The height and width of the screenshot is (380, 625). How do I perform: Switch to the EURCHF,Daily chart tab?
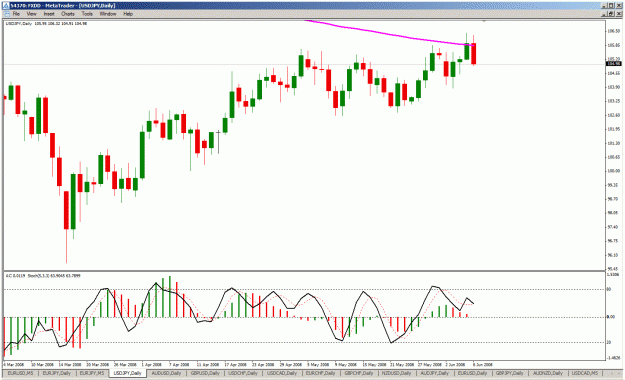pos(320,373)
